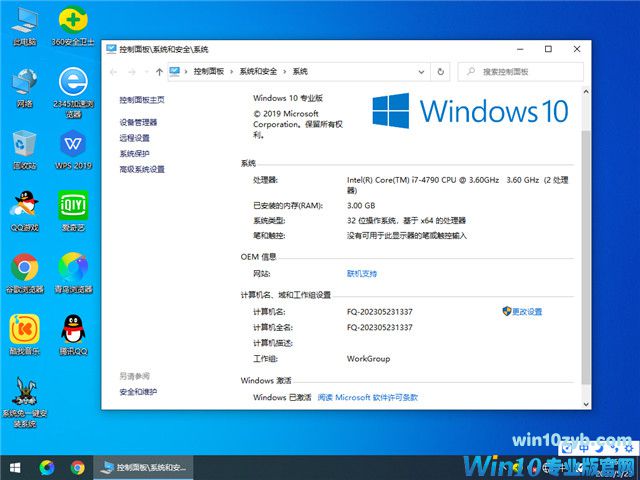Open the This PC desktop icon
The width and height of the screenshot is (640, 480).
[24, 25]
